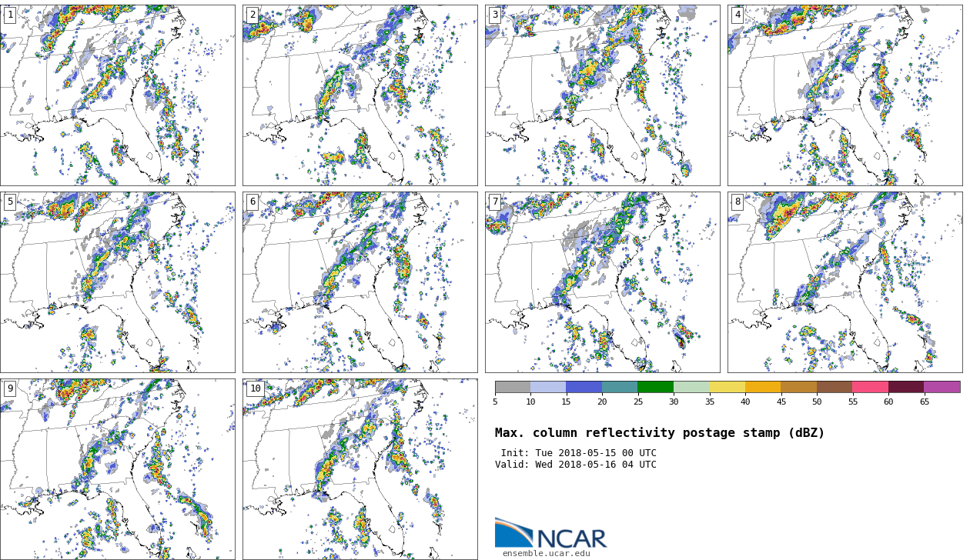This screenshot has width=970, height=560.
Task: Click the NCAR logo
Action: 550,533
